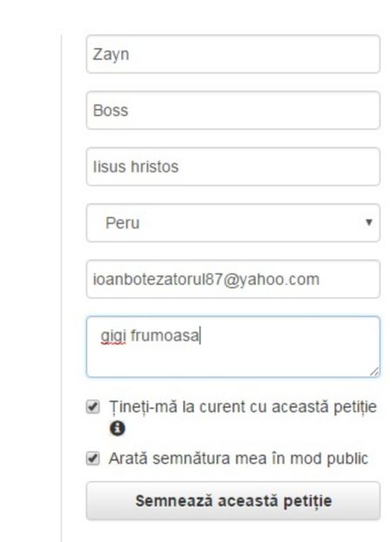Click the country dropdown arrow
The width and height of the screenshot is (392, 542).
368,222
